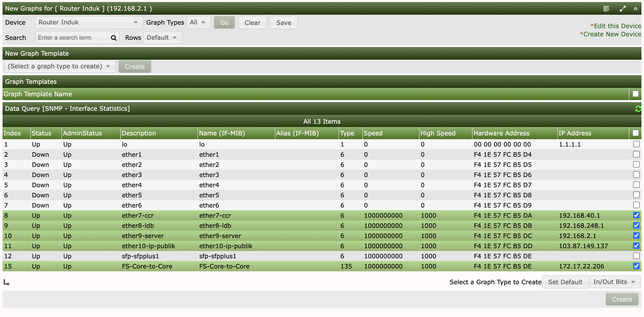Open the Graph Types dropdown set to All
Viewport: 644px width, 317px height.
point(198,22)
